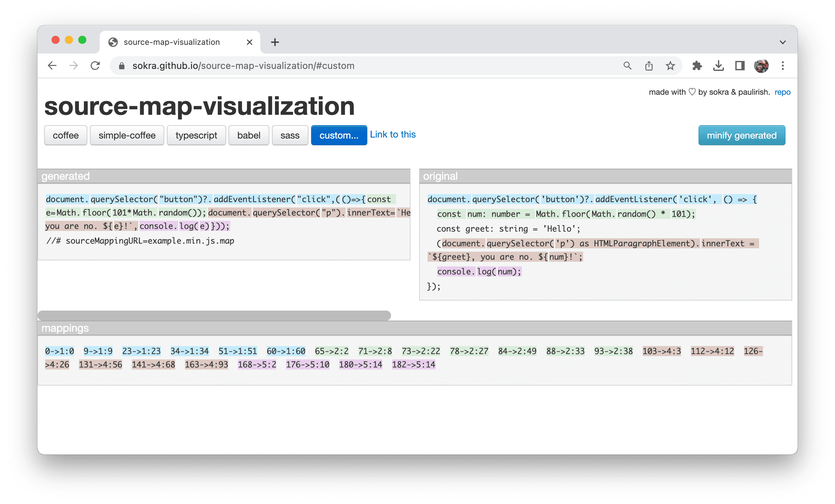Click the 'babel' preset button

click(x=248, y=136)
